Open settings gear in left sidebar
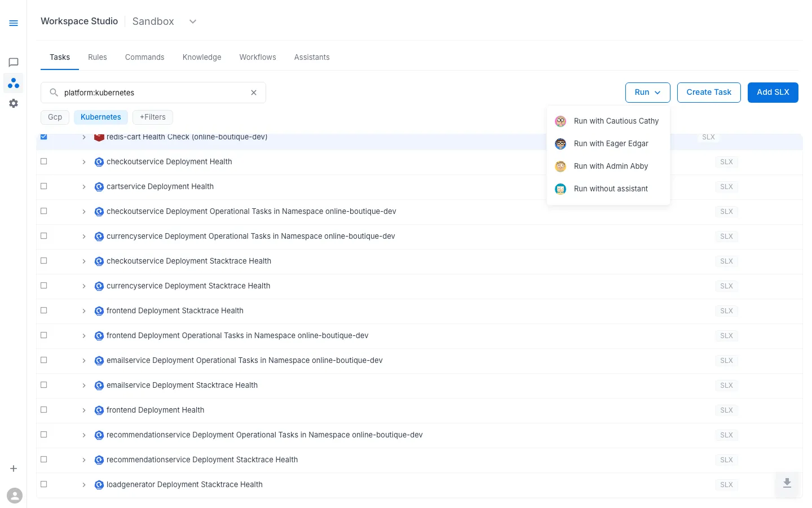This screenshot has width=812, height=508. pos(14,103)
